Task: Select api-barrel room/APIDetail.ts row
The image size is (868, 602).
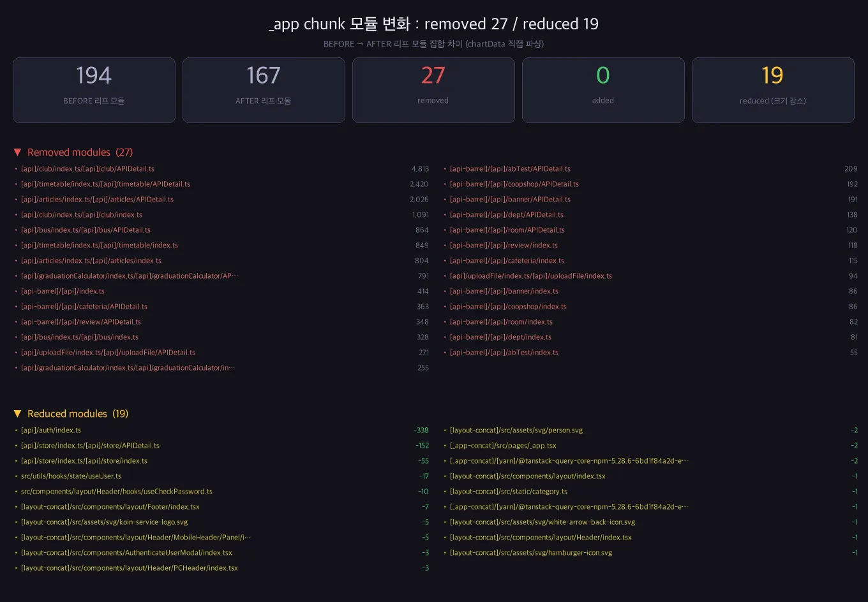Action: click(650, 230)
